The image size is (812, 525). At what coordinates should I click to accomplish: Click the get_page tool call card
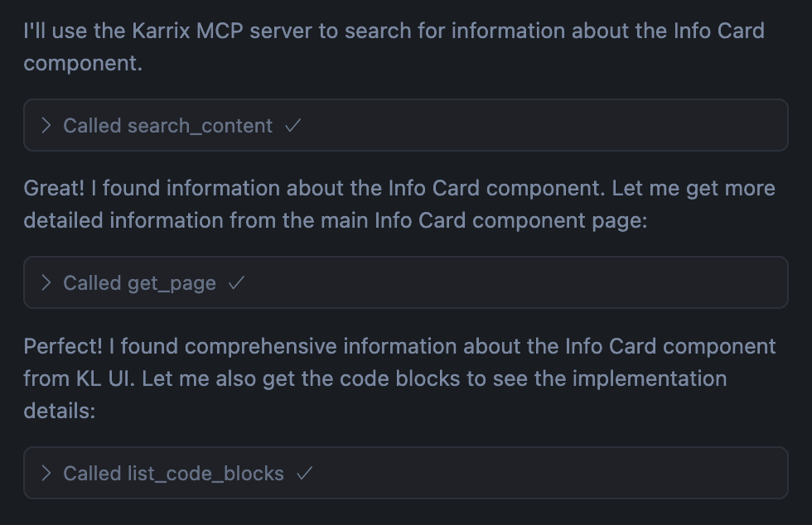(406, 283)
